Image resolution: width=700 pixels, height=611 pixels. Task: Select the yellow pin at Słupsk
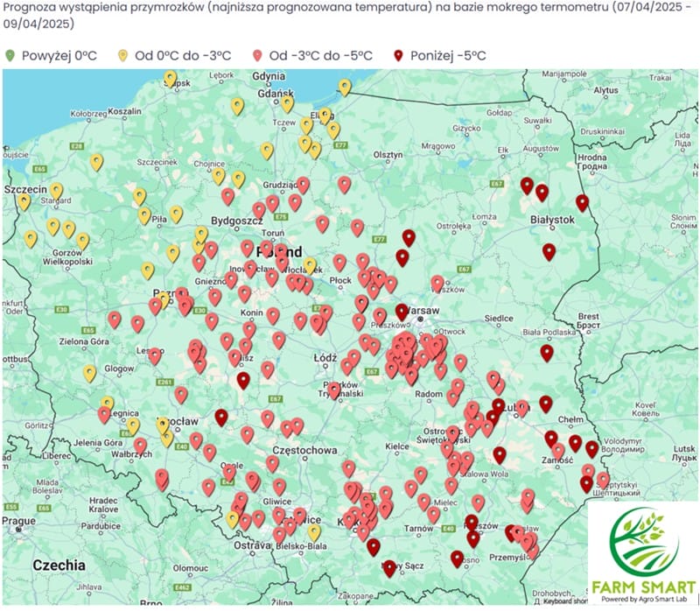170,79
